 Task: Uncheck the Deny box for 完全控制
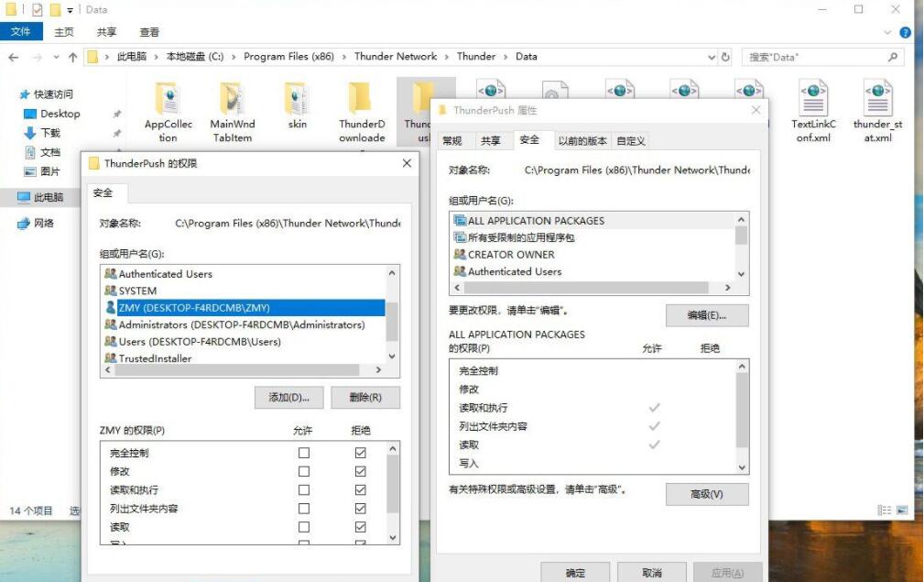[x=361, y=453]
